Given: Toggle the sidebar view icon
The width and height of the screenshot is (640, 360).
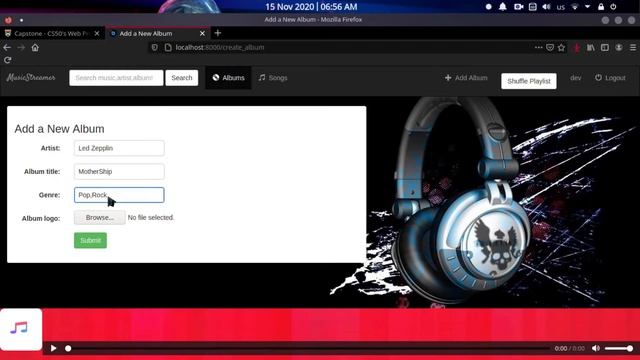Looking at the screenshot, I should point(605,47).
